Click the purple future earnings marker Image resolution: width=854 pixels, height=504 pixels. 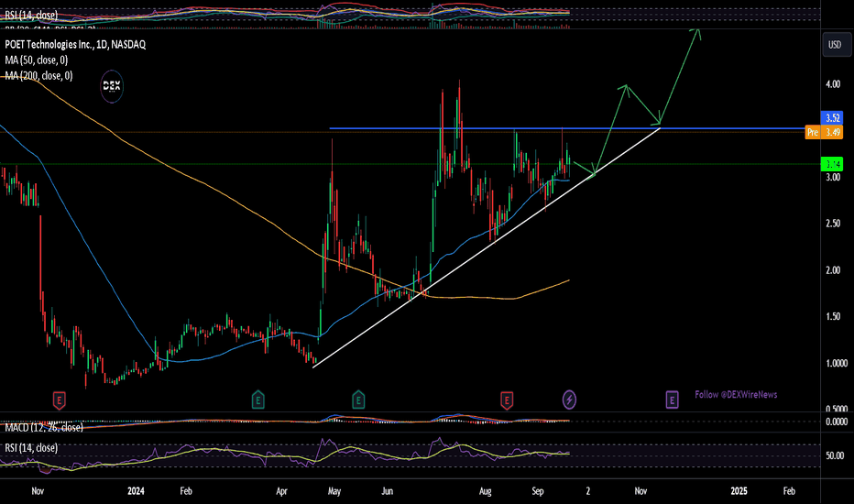(x=672, y=400)
